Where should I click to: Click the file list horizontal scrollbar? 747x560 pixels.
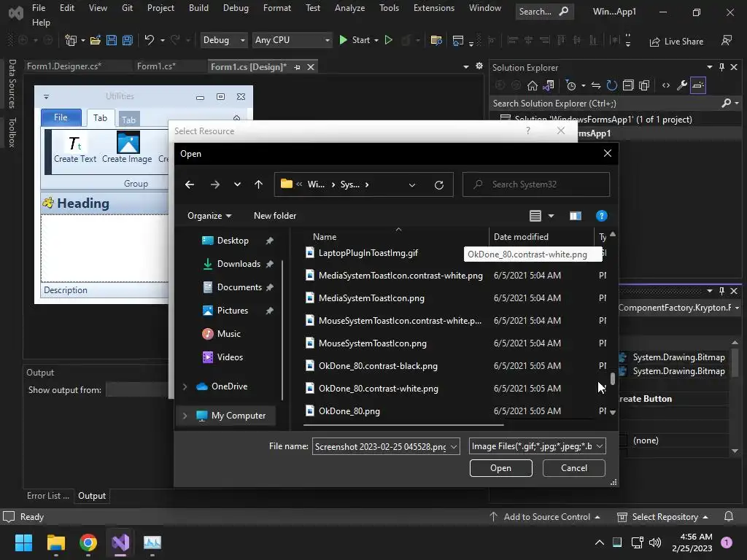(403, 424)
